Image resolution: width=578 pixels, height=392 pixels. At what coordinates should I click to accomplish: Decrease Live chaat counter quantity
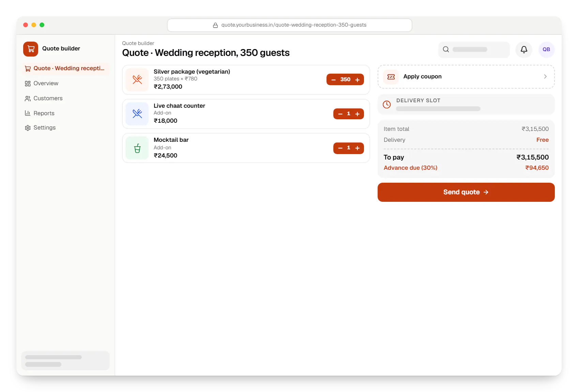pos(340,114)
